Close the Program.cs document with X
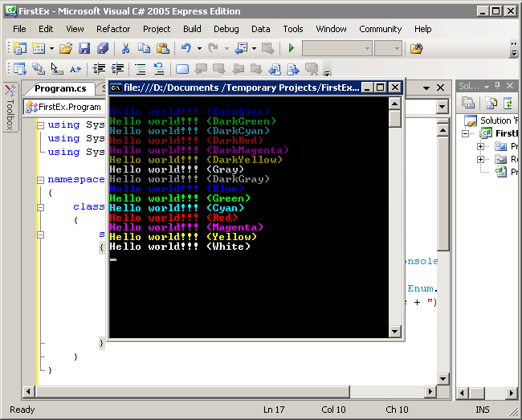 click(x=440, y=88)
